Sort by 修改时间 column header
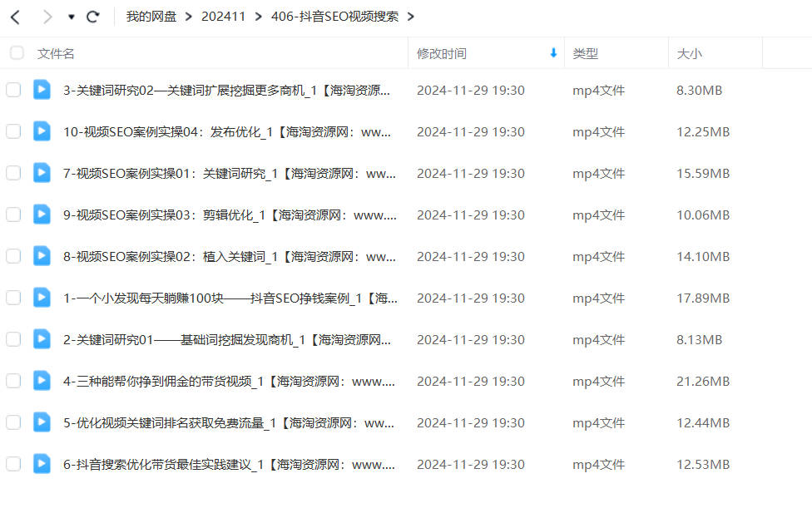 [442, 53]
